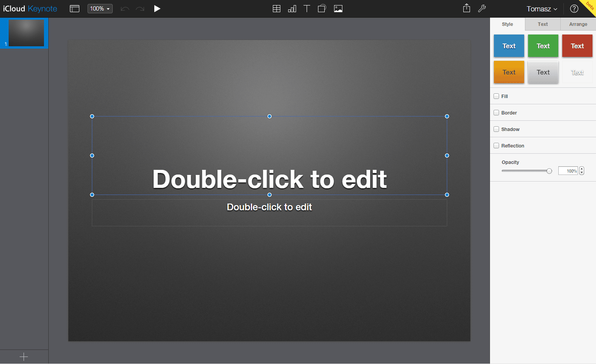596x364 pixels.
Task: Click the bottom-right selection handle
Action: click(447, 195)
